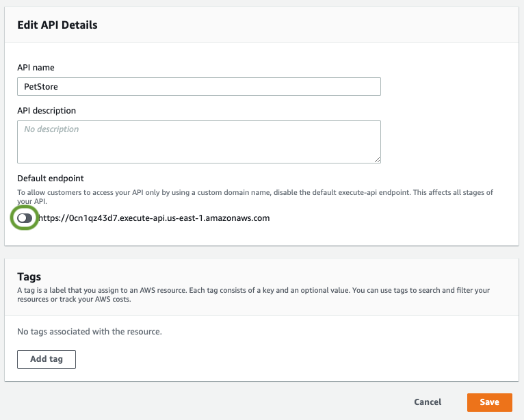Click the 'No description' placeholder text
Screen dimensions: 524x420
click(x=51, y=129)
